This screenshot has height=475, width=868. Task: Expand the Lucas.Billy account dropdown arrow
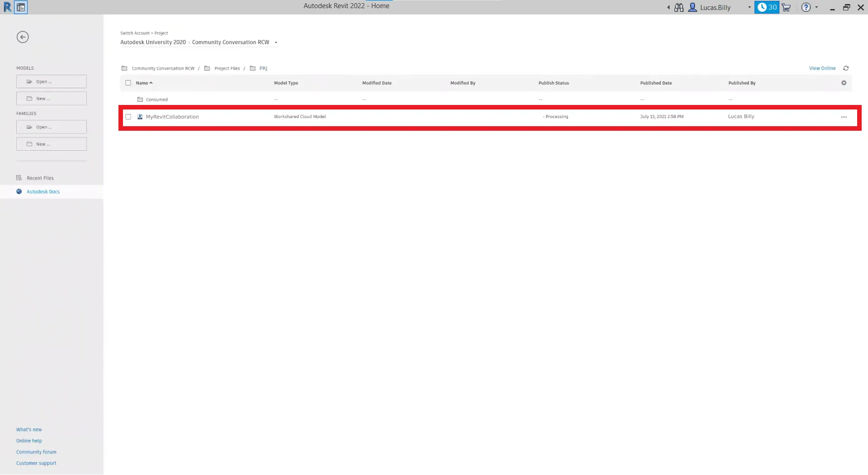[x=749, y=7]
